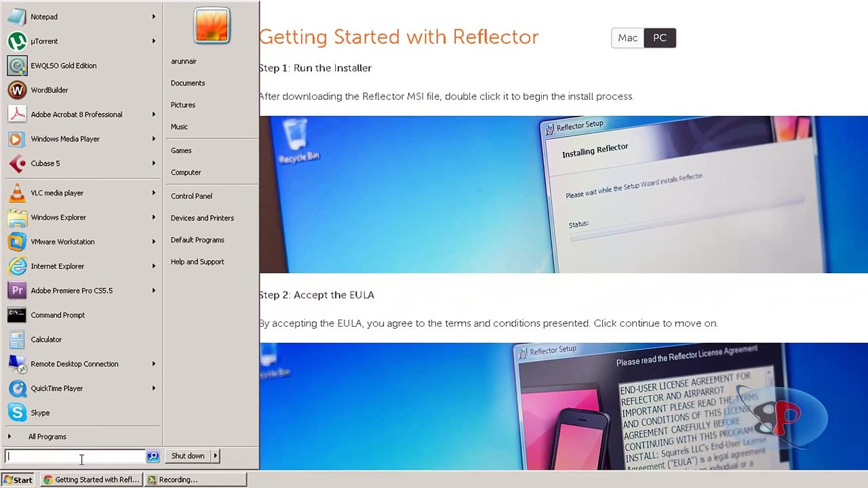Open the Calculator icon
Image resolution: width=868 pixels, height=488 pixels.
(17, 340)
